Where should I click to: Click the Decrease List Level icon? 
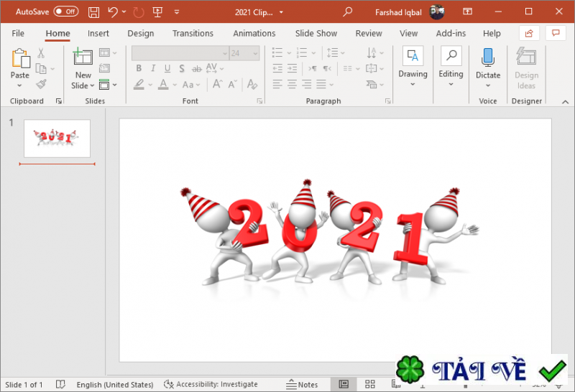[277, 68]
